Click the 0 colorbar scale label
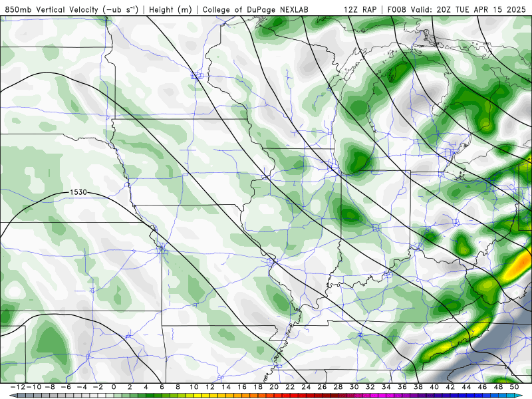 click(x=114, y=387)
